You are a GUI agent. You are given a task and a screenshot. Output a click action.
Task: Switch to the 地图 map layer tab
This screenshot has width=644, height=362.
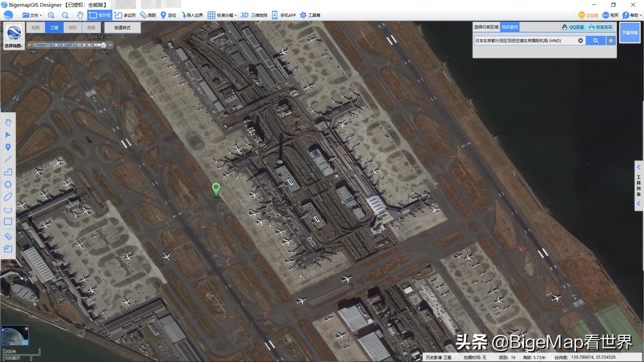36,27
